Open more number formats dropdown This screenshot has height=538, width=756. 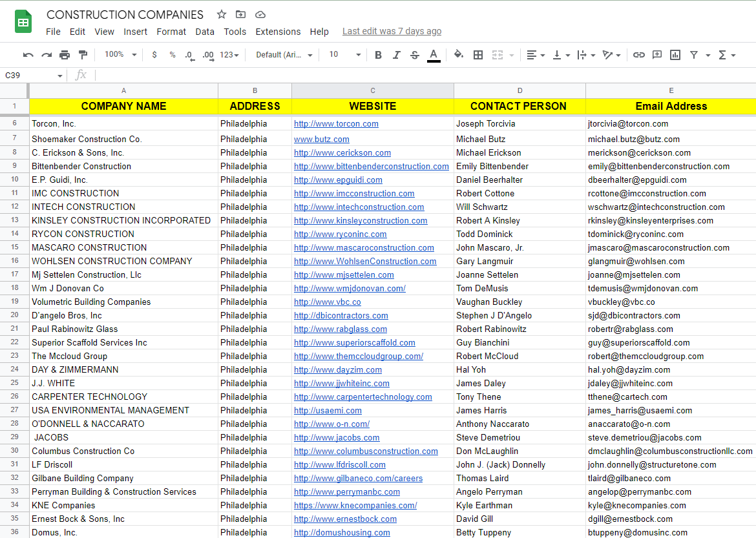pos(229,55)
